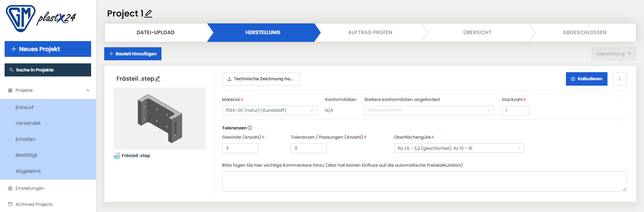The height and width of the screenshot is (212, 644).
Task: Open the three-dot options menu
Action: click(x=619, y=79)
